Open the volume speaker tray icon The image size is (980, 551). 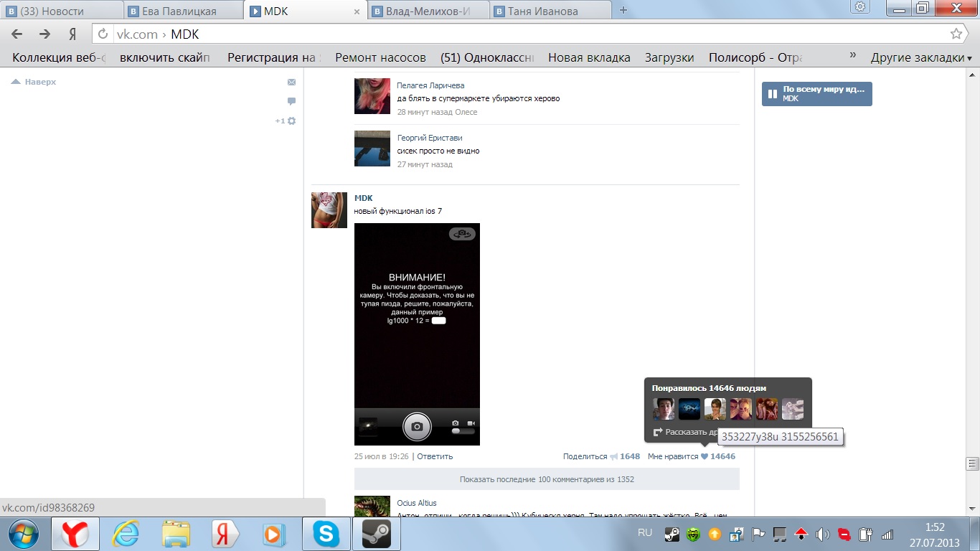823,534
